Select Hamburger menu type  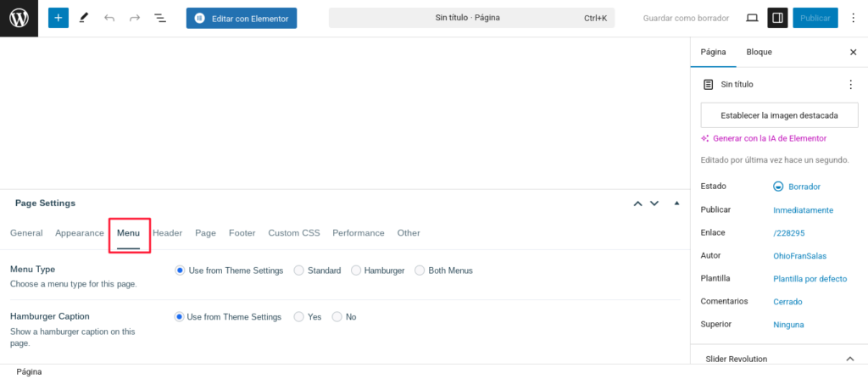(356, 270)
